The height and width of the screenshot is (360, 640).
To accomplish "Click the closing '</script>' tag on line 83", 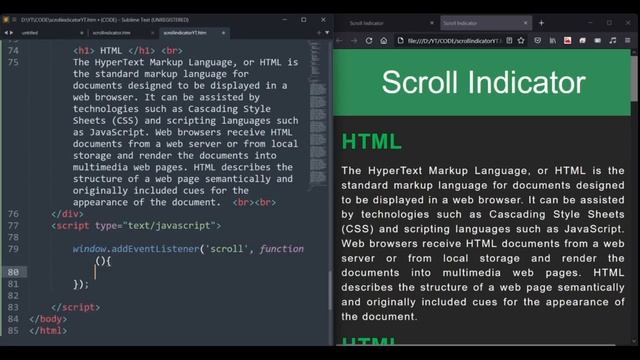I will 76,307.
